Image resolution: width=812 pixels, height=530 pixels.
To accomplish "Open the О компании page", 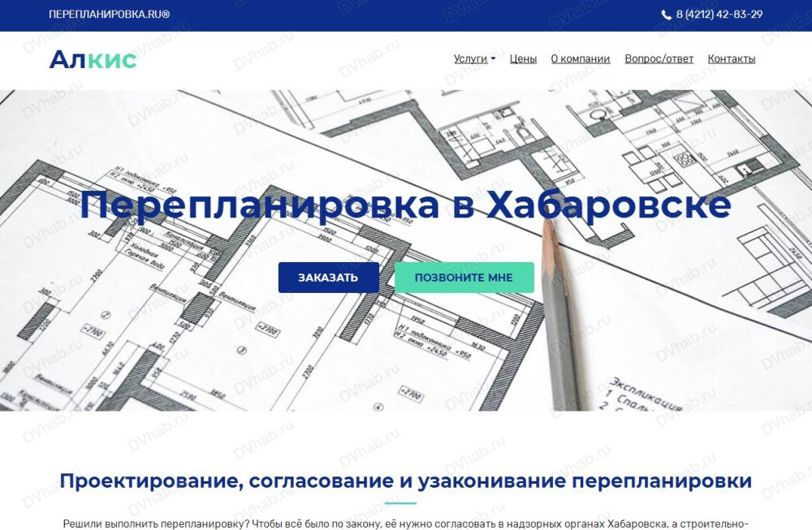I will click(580, 58).
